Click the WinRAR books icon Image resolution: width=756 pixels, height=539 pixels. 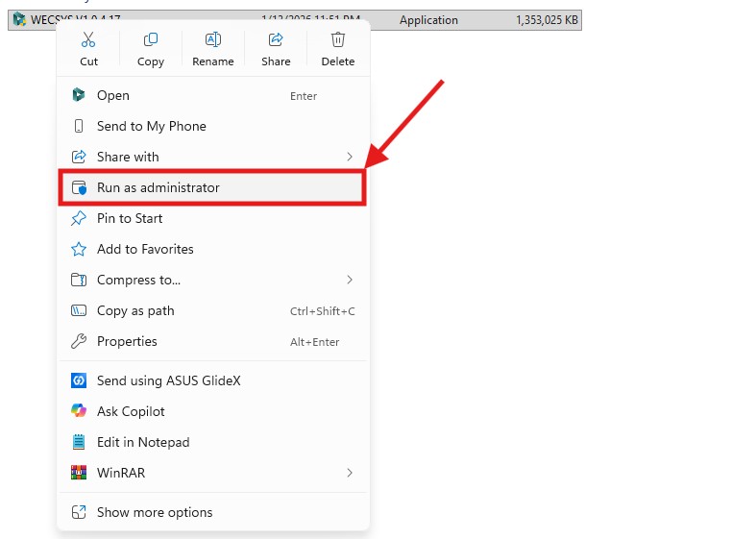tap(78, 473)
